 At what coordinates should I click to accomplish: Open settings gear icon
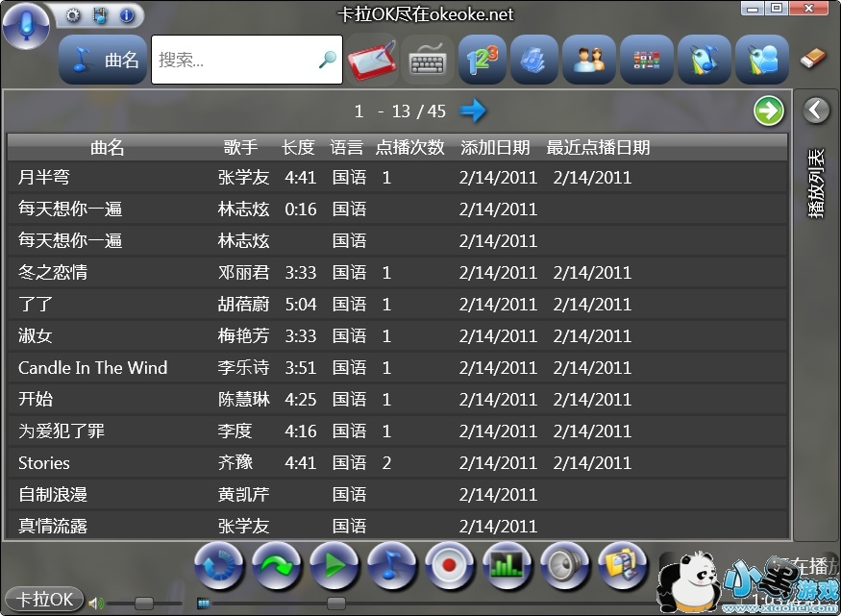coord(72,15)
